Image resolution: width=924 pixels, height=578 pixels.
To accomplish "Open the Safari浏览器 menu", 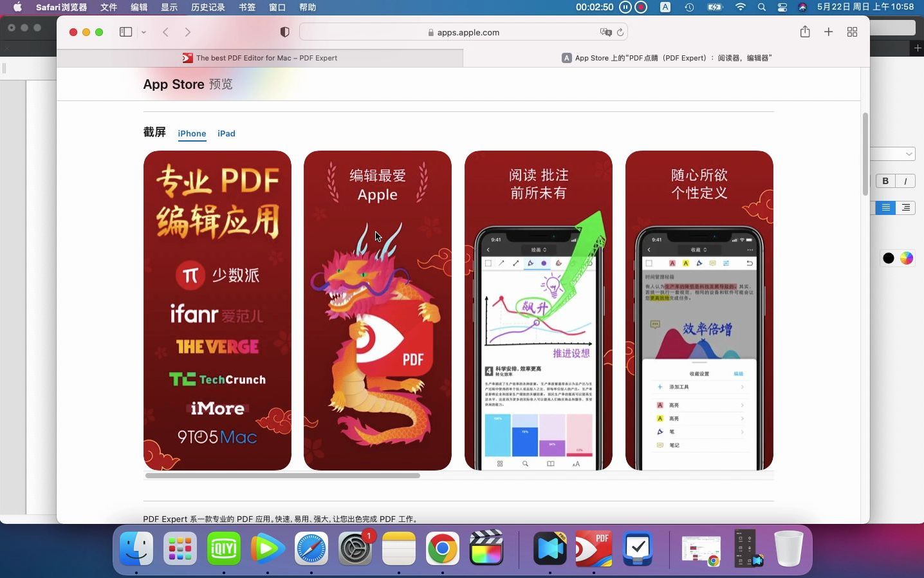I will pyautogui.click(x=61, y=7).
